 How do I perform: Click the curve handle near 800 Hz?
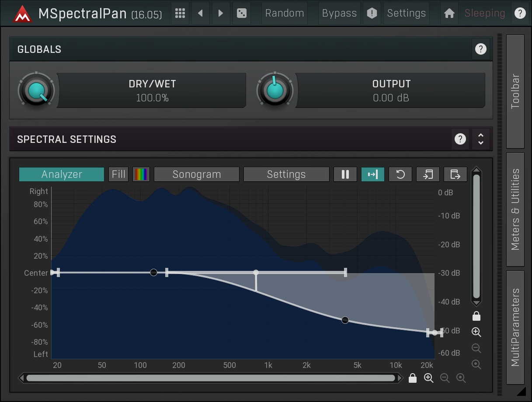[x=256, y=272]
